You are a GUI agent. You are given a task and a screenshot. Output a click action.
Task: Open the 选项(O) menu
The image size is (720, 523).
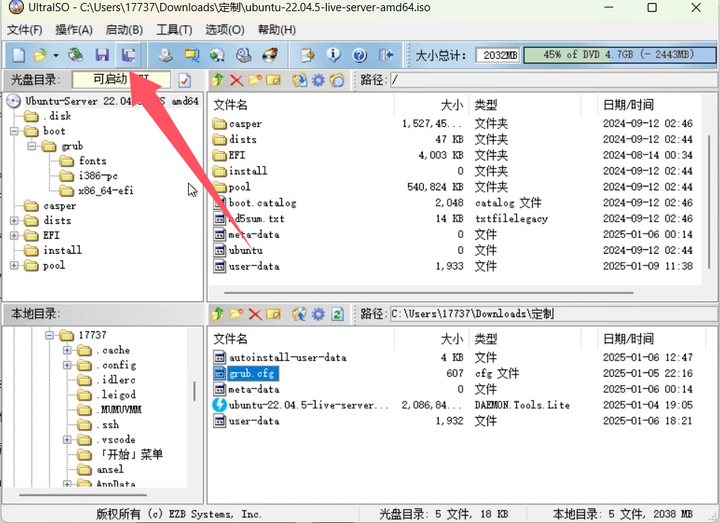coord(225,30)
